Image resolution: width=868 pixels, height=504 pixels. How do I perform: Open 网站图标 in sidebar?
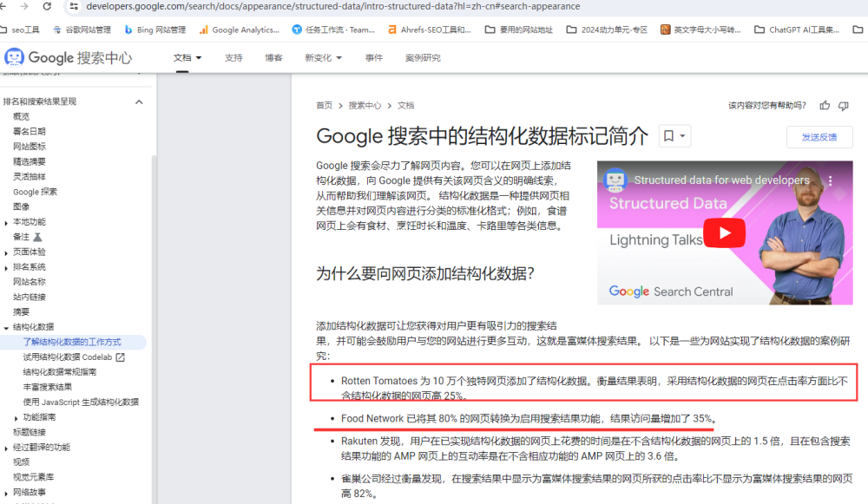(x=30, y=146)
